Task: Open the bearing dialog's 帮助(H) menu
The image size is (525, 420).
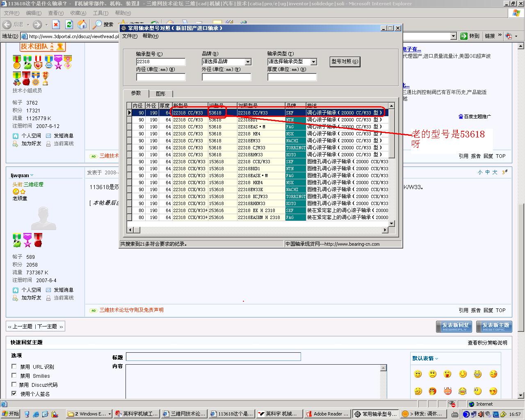Action: [x=151, y=36]
